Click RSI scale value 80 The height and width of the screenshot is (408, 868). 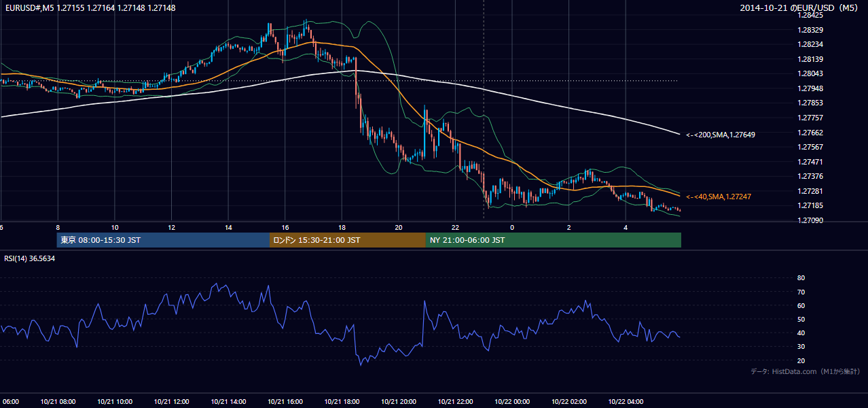coord(801,278)
